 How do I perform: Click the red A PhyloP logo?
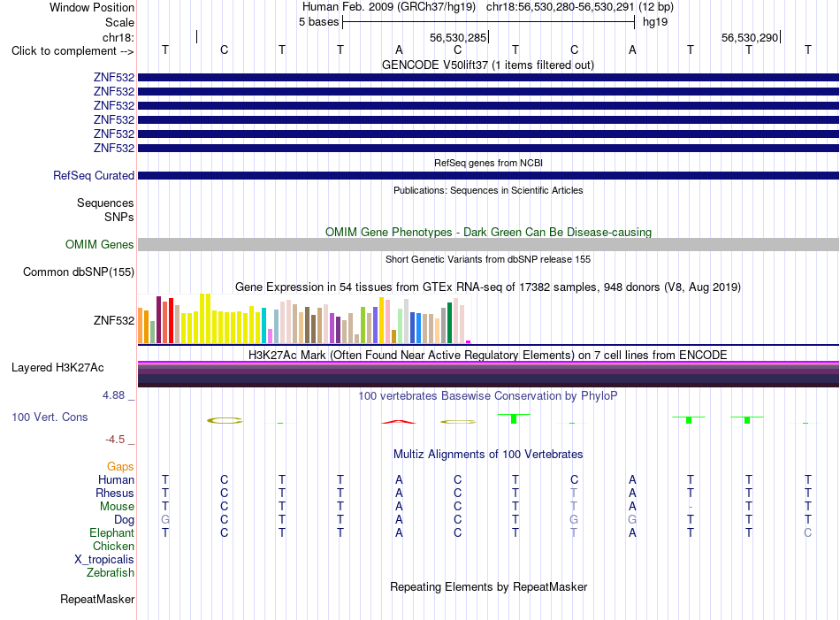(399, 422)
